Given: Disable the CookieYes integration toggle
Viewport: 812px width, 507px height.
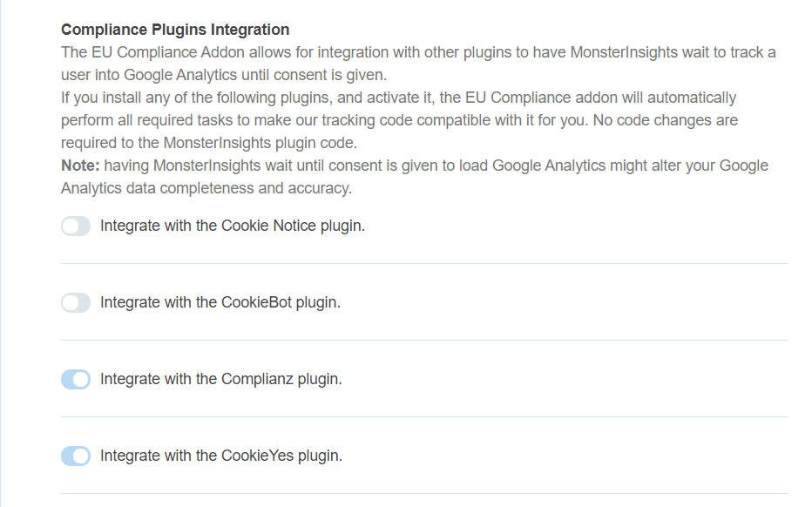Looking at the screenshot, I should pyautogui.click(x=75, y=456).
